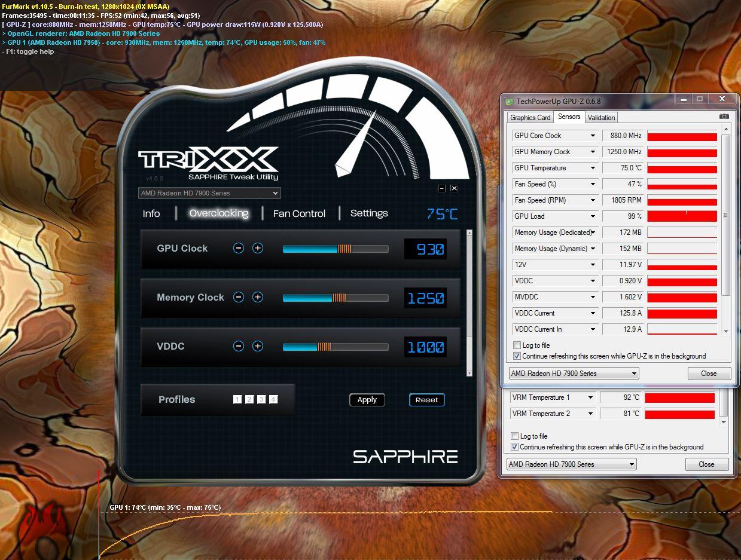Click the TRIXX overclocking panel scrollbar

(469, 302)
